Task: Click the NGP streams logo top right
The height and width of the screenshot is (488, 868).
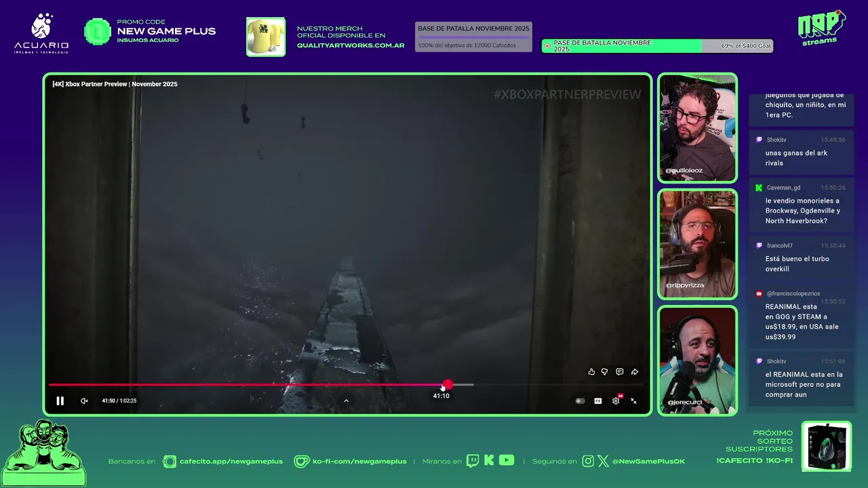Action: click(821, 28)
